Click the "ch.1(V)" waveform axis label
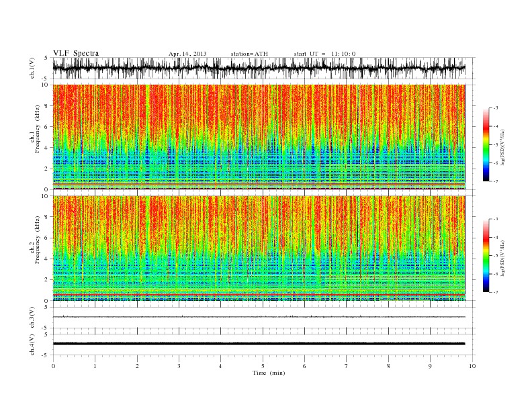 tap(32, 68)
